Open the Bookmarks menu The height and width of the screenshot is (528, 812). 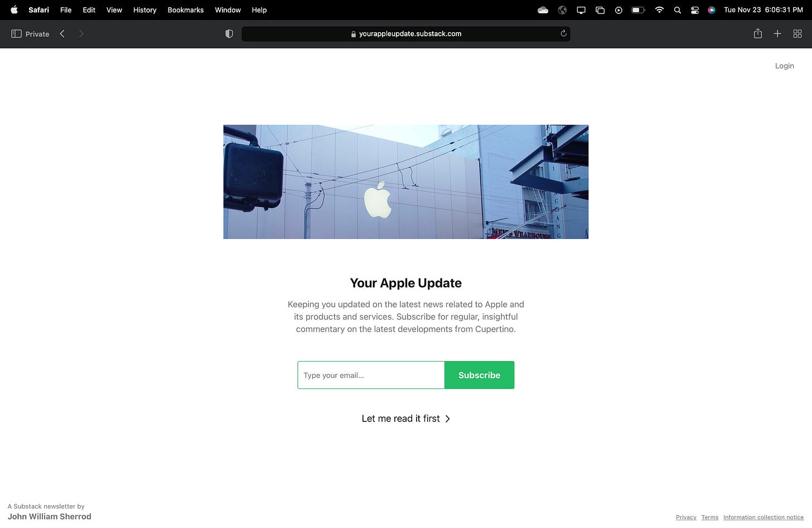186,10
